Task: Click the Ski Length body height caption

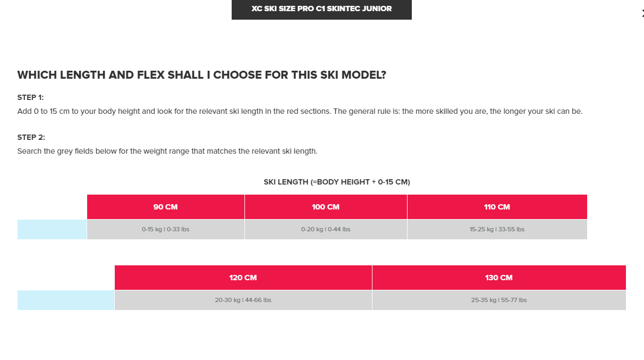Action: (337, 182)
